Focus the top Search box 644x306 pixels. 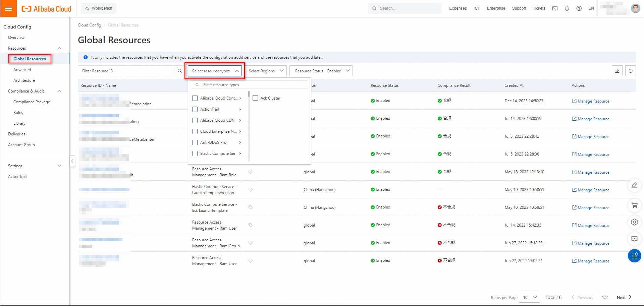click(x=405, y=8)
